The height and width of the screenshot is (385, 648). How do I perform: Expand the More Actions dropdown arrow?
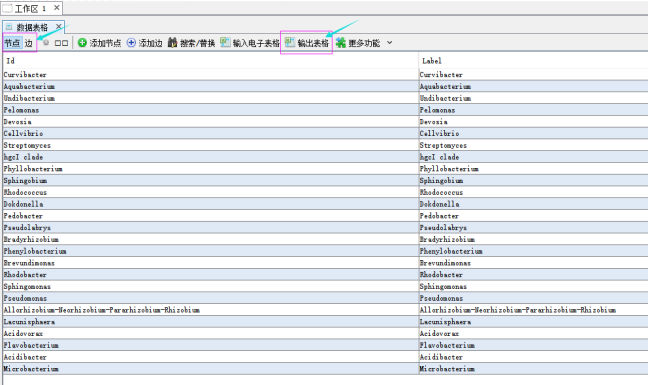point(390,43)
